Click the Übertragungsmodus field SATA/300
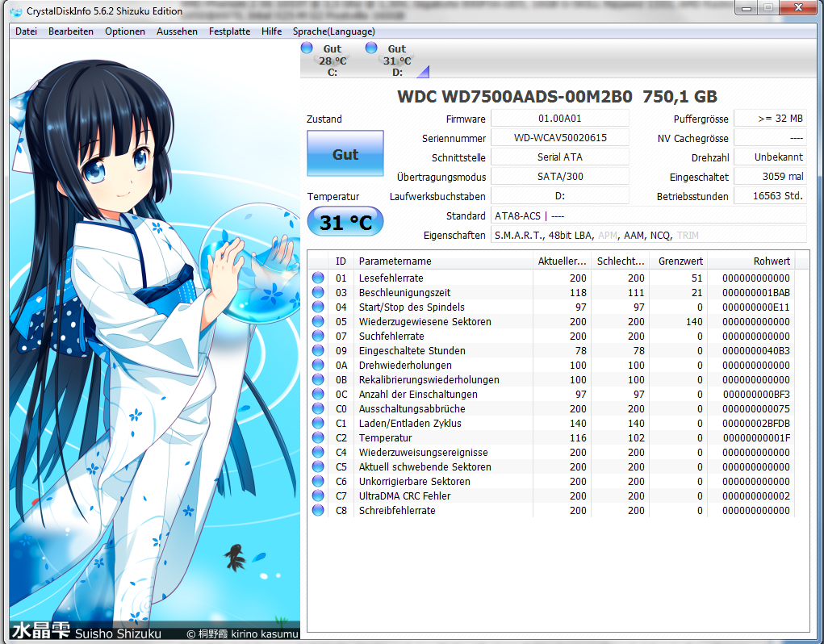 click(x=559, y=177)
